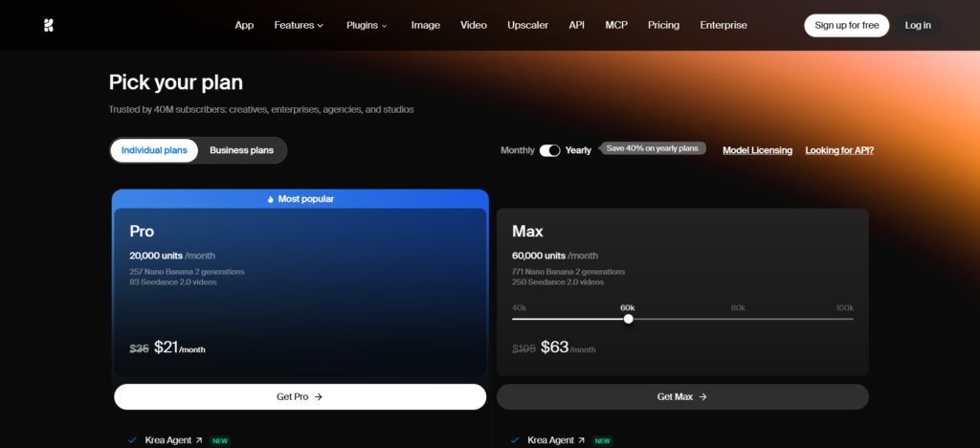Click Save 40% on yearly plans badge
The height and width of the screenshot is (448, 980).
pos(653,148)
